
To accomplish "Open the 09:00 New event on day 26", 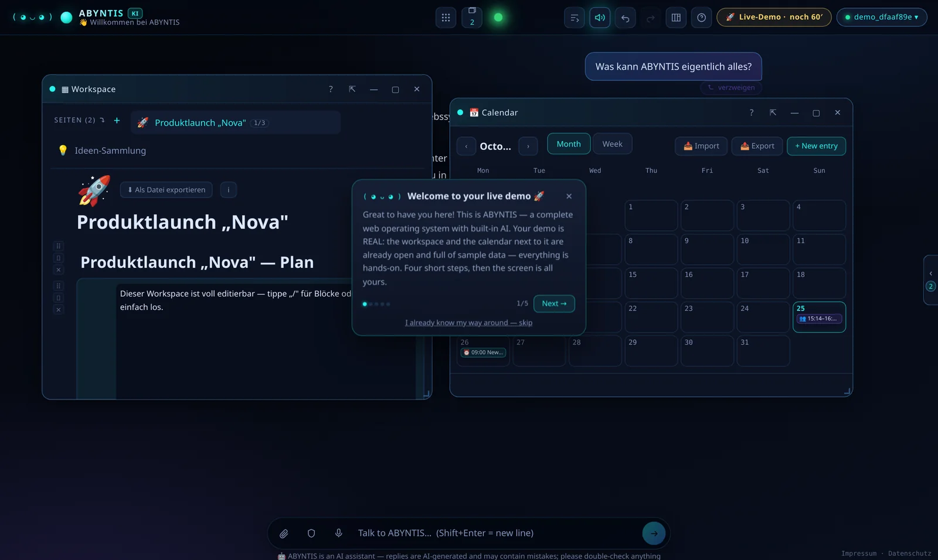I will [x=484, y=353].
